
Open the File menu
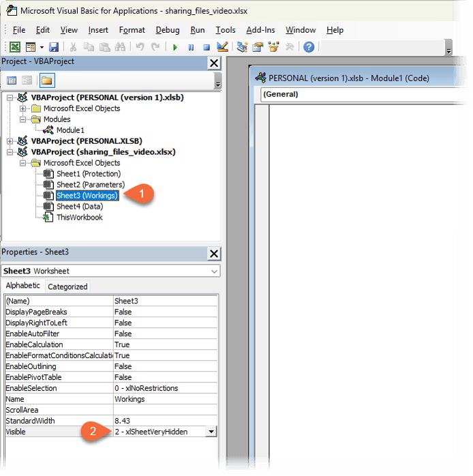click(x=19, y=30)
